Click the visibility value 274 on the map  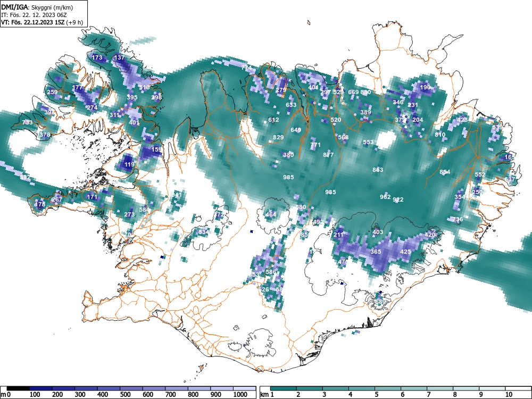(x=92, y=107)
